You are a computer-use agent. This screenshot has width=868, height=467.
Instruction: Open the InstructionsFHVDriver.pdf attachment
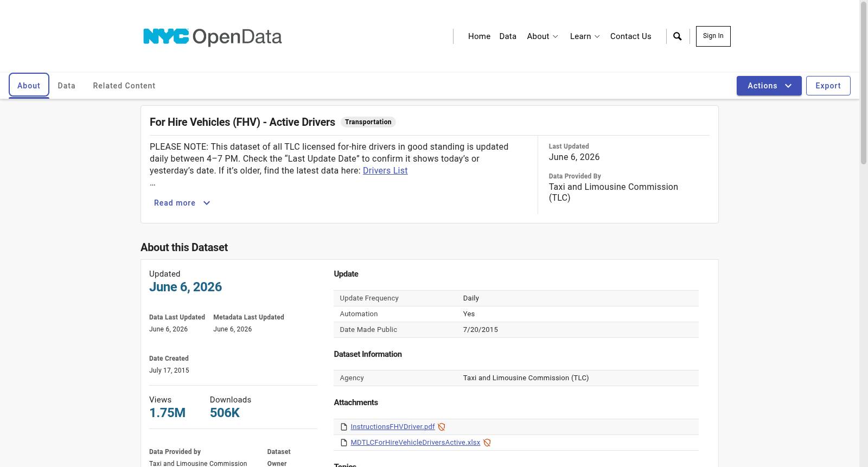coord(393,427)
